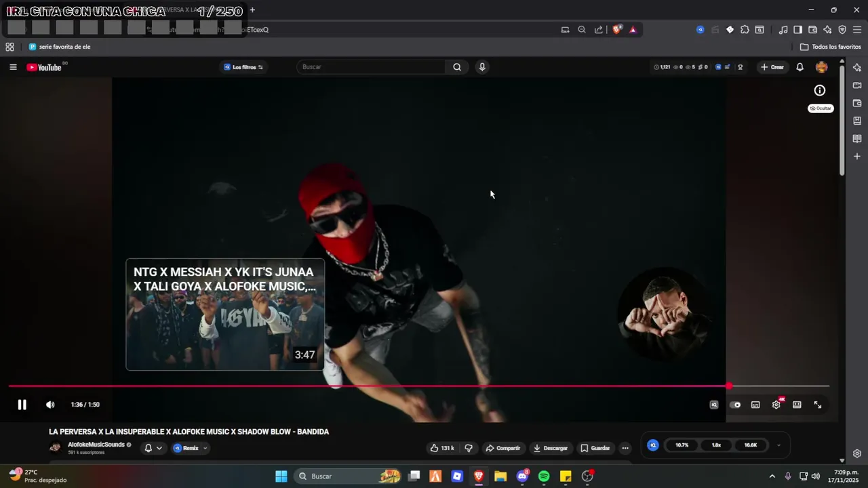The width and height of the screenshot is (868, 488).
Task: Click the Descargar button
Action: pos(550,448)
